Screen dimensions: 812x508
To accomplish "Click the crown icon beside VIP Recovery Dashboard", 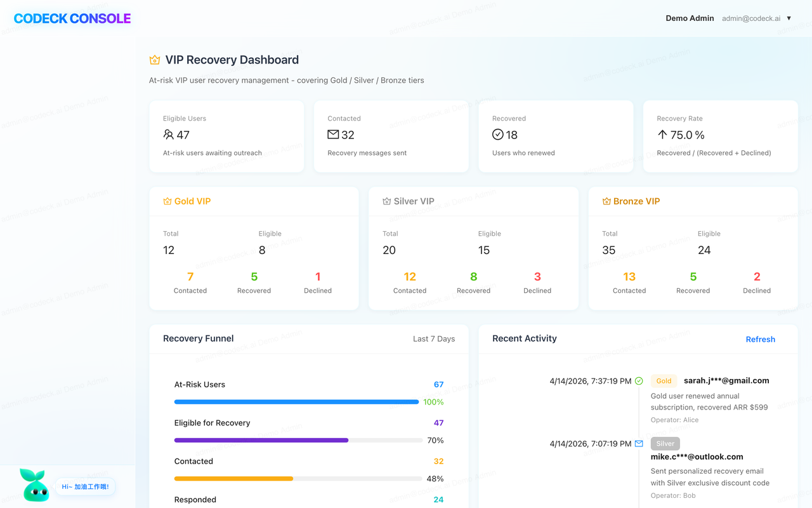I will point(155,60).
